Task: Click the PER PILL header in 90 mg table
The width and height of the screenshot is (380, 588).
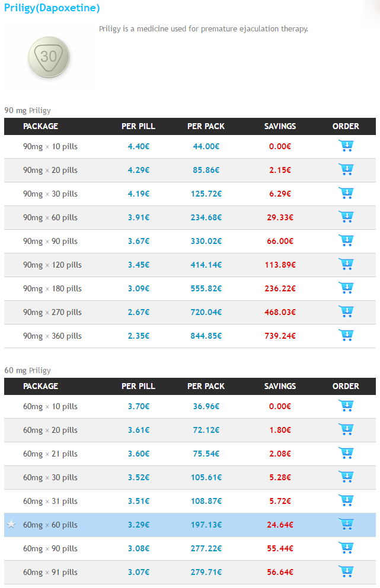Action: coord(138,126)
